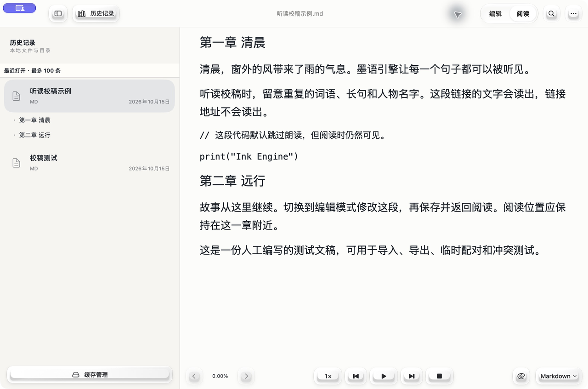The height and width of the screenshot is (389, 588).
Task: Click the 第二章 远行 heading in document
Action: pyautogui.click(x=232, y=181)
